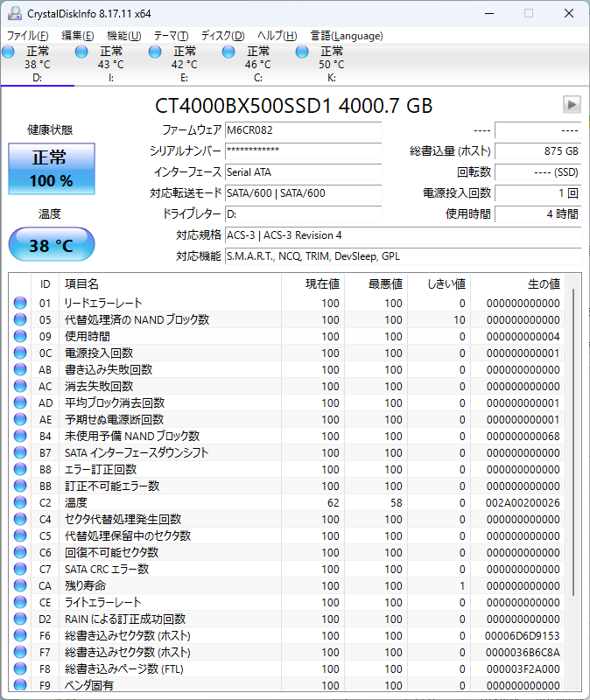Click status orb for attribute BB row

pyautogui.click(x=20, y=486)
